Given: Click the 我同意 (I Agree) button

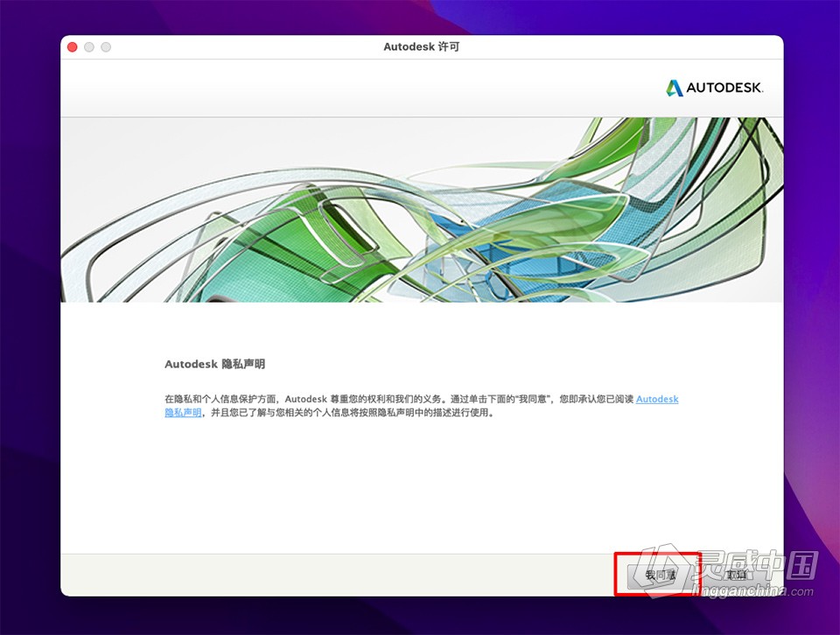Looking at the screenshot, I should click(x=661, y=575).
